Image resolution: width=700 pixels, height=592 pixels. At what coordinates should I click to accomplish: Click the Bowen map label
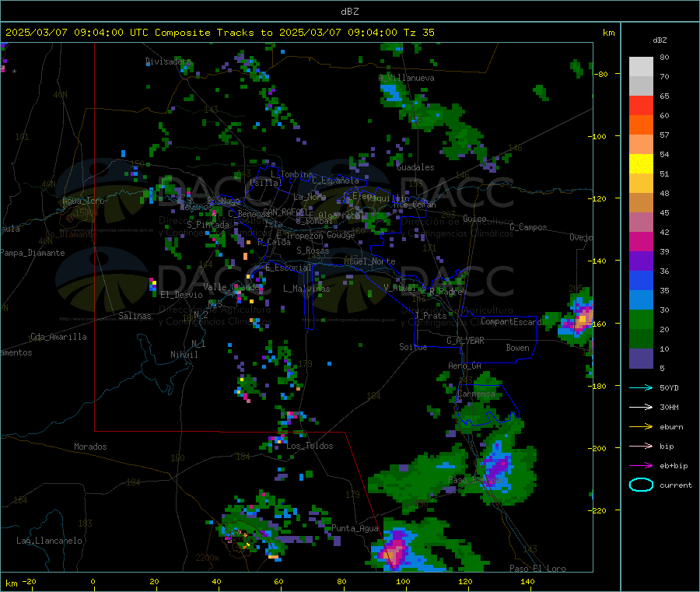tap(517, 348)
